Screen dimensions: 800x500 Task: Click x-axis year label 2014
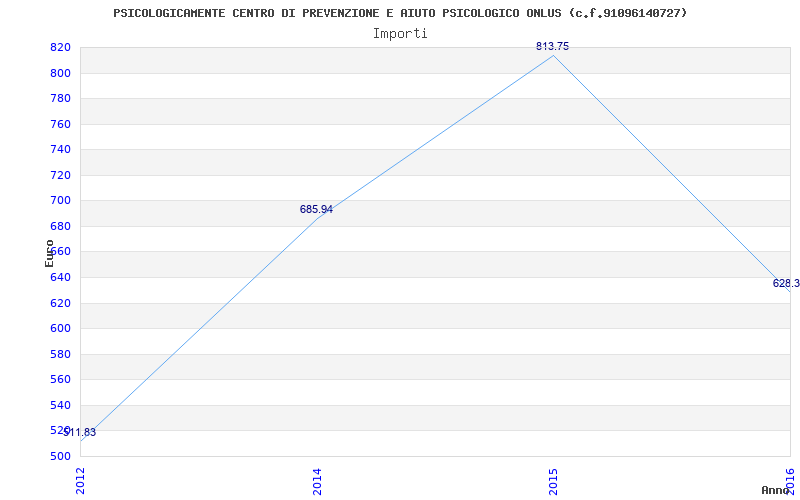(317, 481)
